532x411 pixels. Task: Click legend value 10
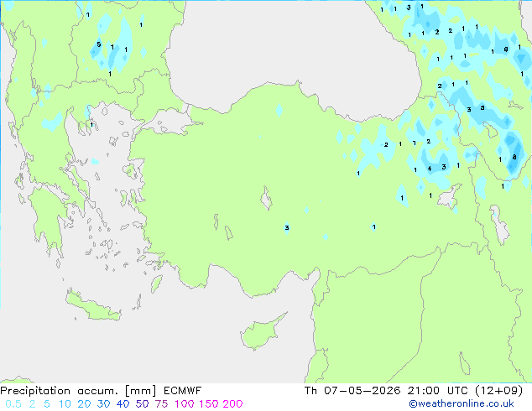pyautogui.click(x=65, y=404)
